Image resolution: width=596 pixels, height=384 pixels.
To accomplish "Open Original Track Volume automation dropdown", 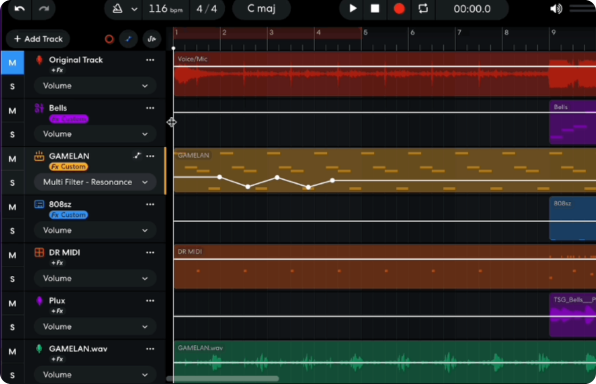I will coord(95,86).
